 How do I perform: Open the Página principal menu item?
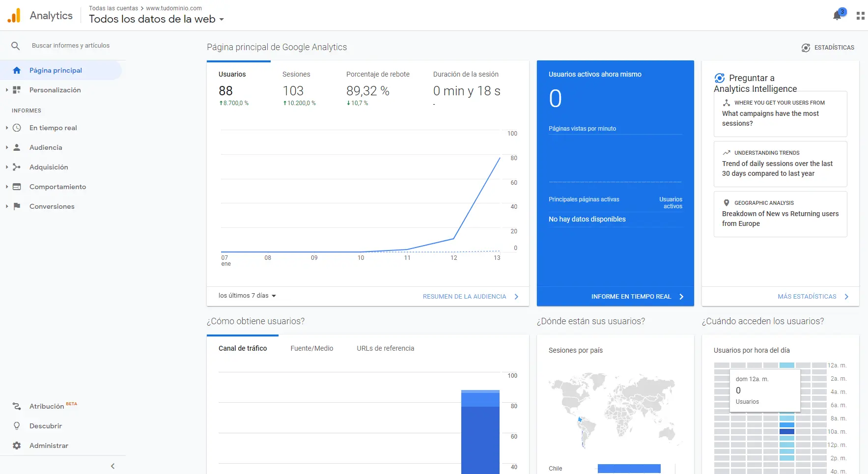point(61,70)
